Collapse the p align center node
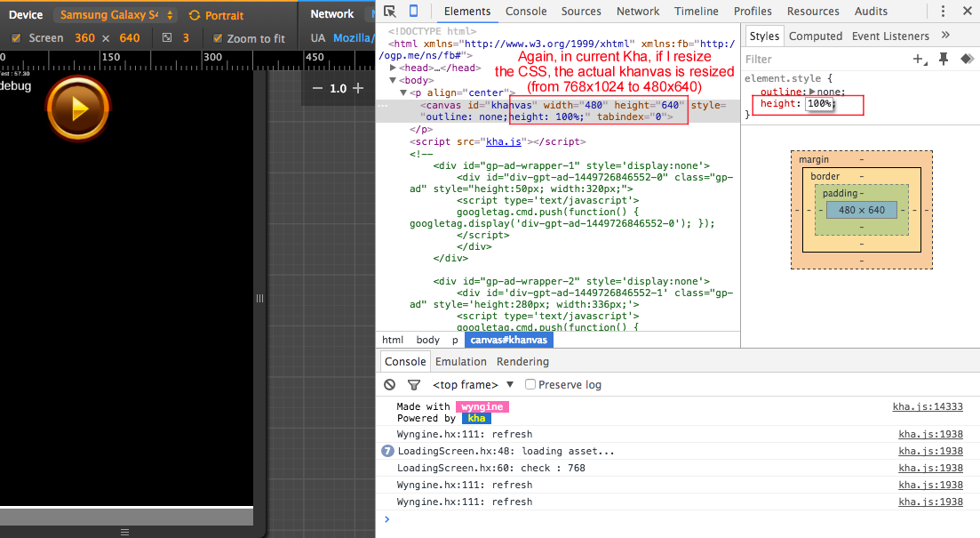980x538 pixels. pyautogui.click(x=403, y=92)
